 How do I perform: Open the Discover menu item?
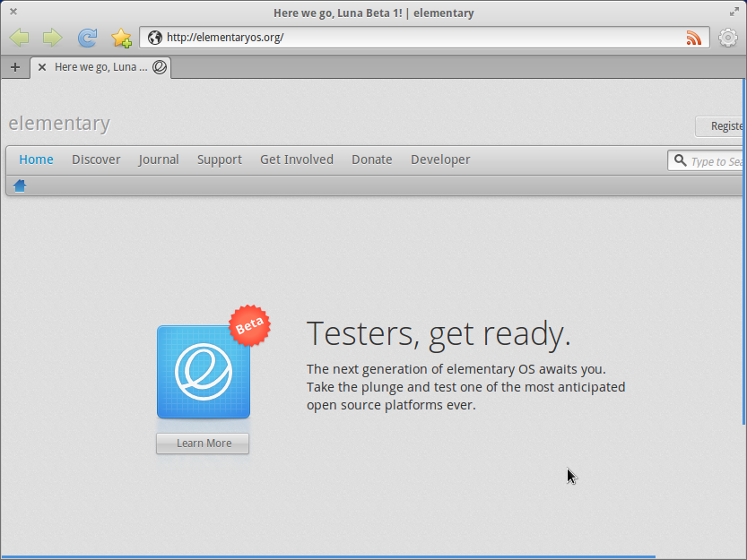click(x=96, y=159)
